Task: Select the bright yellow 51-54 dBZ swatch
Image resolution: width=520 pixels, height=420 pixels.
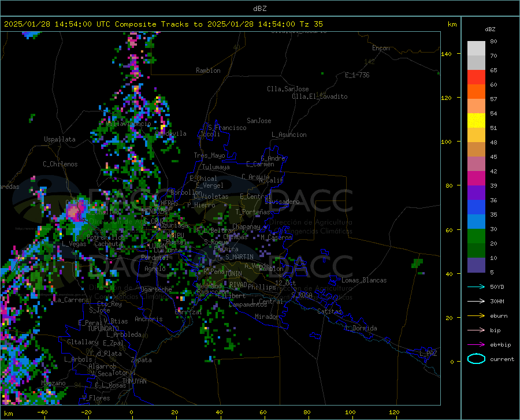Action: 476,121
